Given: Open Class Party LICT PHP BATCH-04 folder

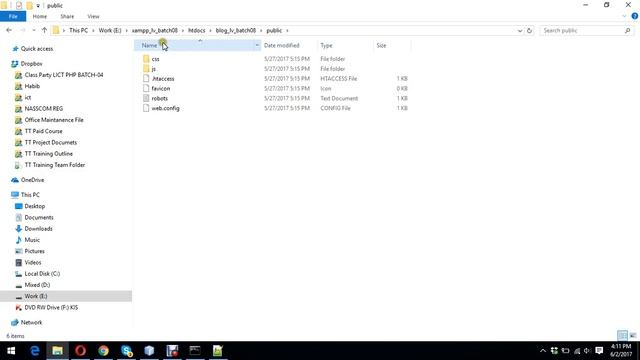Looking at the screenshot, I should [x=64, y=75].
